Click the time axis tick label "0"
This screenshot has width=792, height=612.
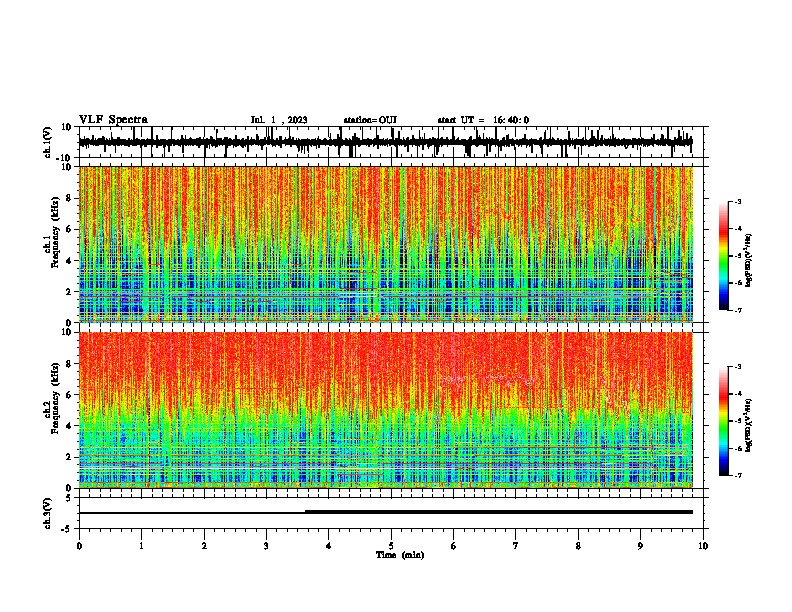click(x=79, y=546)
